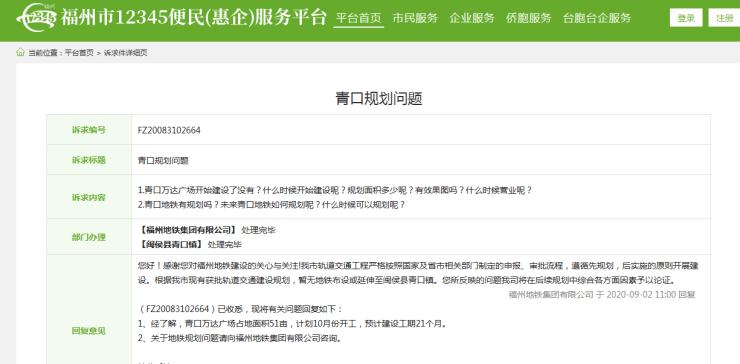Click the 诉求内容 label cell

(x=89, y=197)
